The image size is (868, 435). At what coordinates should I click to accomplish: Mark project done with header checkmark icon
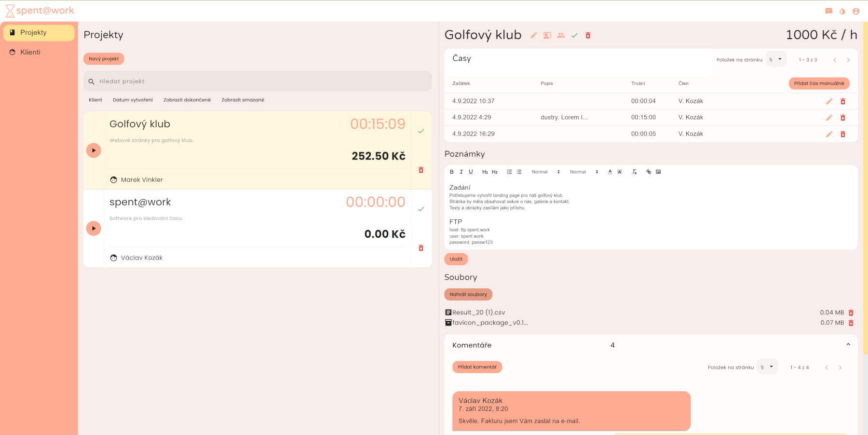(574, 35)
